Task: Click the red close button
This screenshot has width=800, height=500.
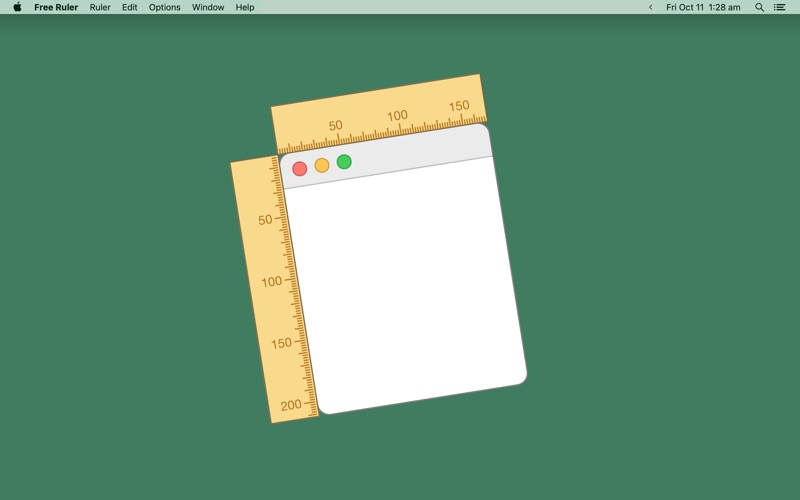Action: [x=299, y=168]
